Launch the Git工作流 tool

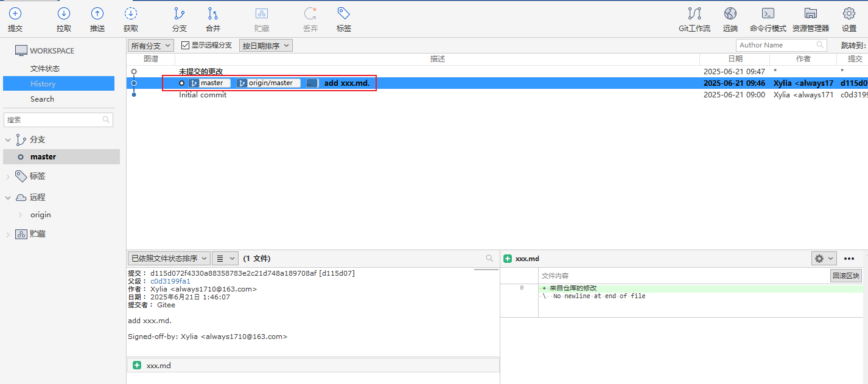[x=694, y=14]
